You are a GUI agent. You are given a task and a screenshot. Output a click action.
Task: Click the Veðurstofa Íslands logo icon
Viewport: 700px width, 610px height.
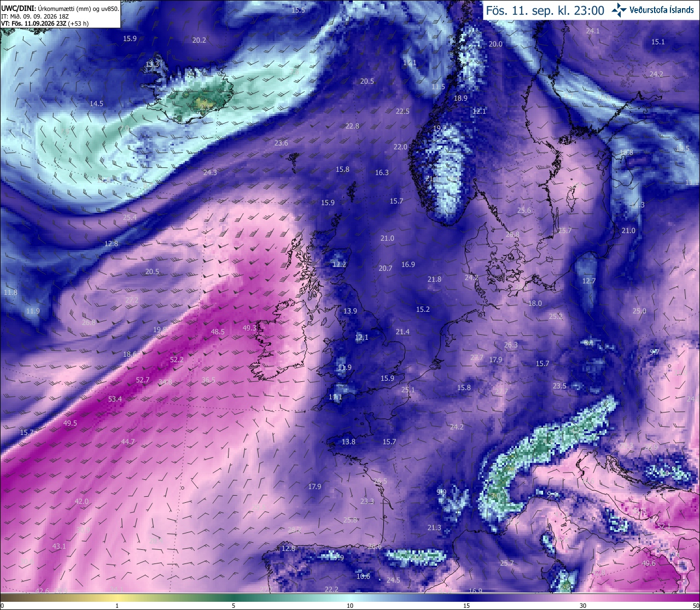pos(619,10)
